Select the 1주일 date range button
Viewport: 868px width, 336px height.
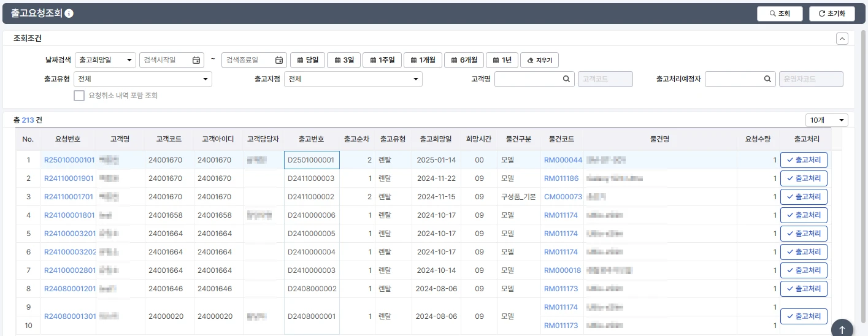click(x=382, y=60)
